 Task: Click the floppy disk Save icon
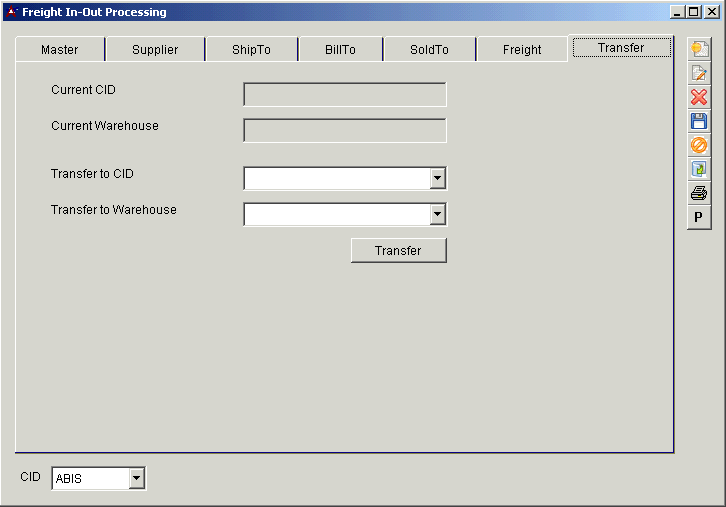[x=699, y=121]
